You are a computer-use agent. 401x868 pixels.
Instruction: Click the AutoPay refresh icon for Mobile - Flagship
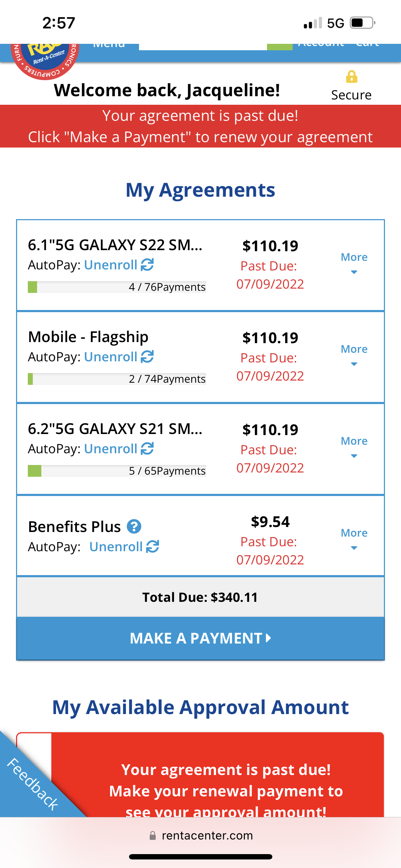(147, 357)
